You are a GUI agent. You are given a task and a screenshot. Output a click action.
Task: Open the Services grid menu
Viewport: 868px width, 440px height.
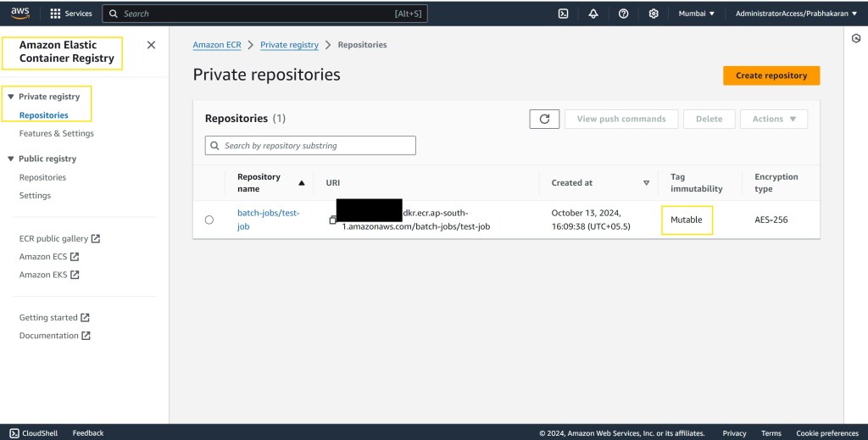[x=71, y=14]
